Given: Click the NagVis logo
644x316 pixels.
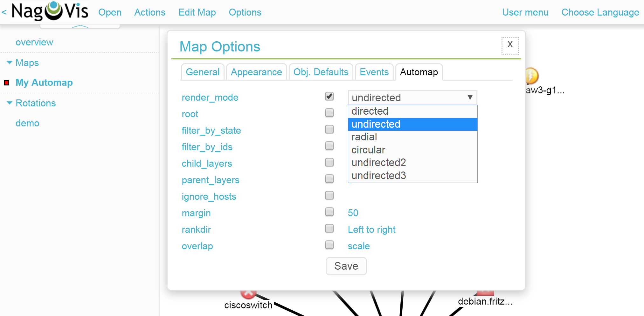Looking at the screenshot, I should [50, 11].
